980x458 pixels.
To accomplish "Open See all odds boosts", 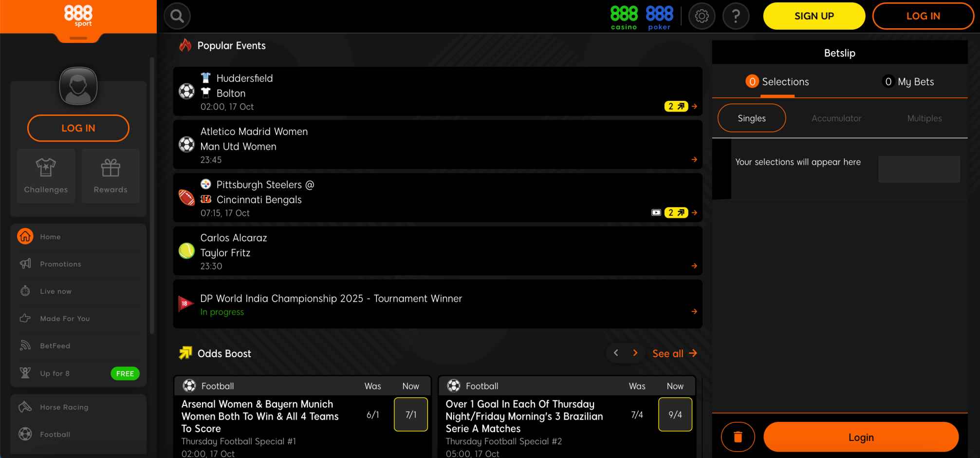I will tap(668, 353).
